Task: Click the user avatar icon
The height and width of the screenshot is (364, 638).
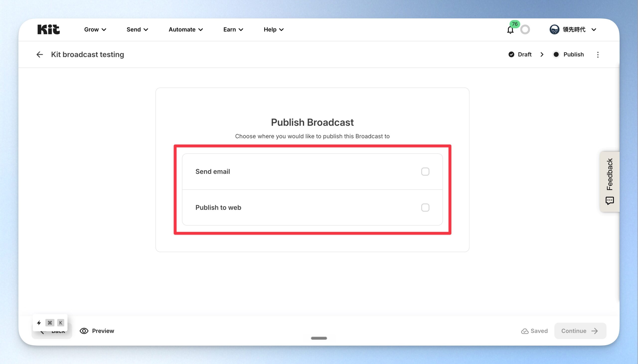Action: click(554, 29)
